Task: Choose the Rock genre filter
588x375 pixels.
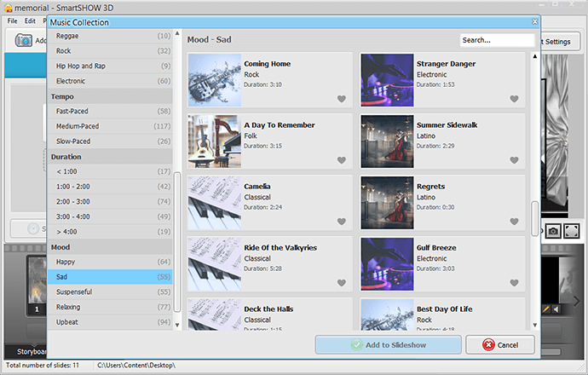Action: coord(110,51)
